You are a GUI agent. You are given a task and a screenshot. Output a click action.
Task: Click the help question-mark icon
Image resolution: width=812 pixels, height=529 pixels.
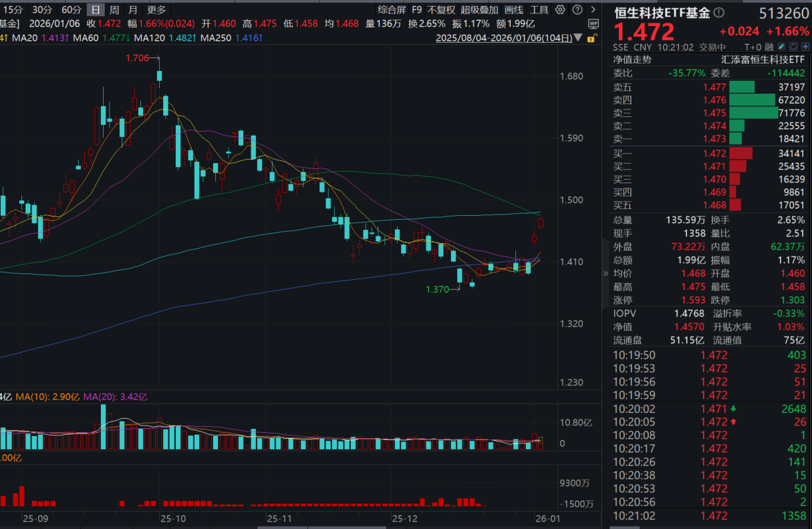tap(577, 10)
